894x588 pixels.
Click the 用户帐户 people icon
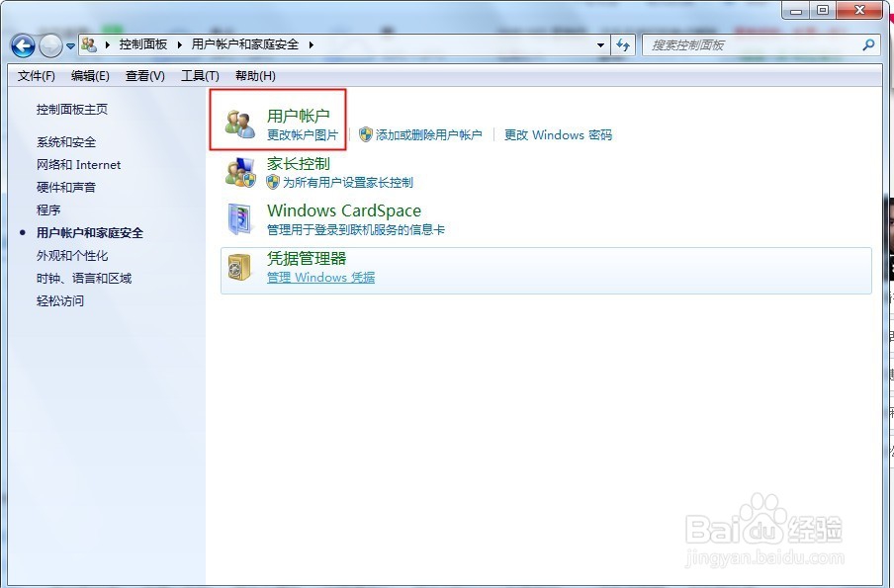tap(240, 124)
